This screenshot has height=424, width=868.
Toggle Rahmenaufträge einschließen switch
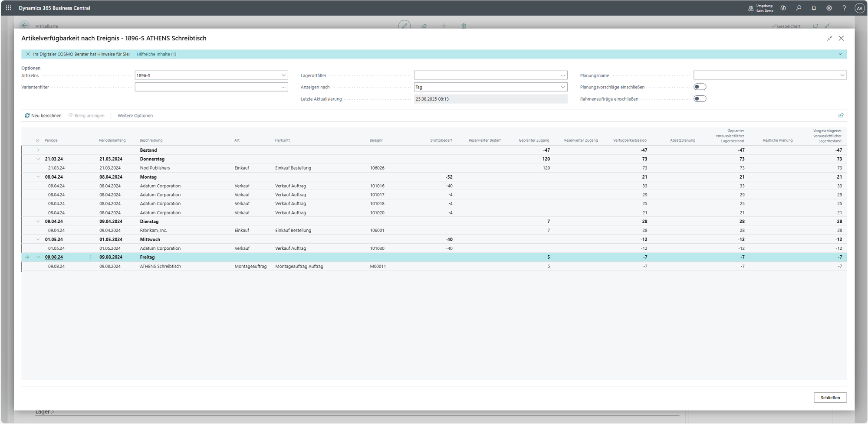pyautogui.click(x=700, y=99)
